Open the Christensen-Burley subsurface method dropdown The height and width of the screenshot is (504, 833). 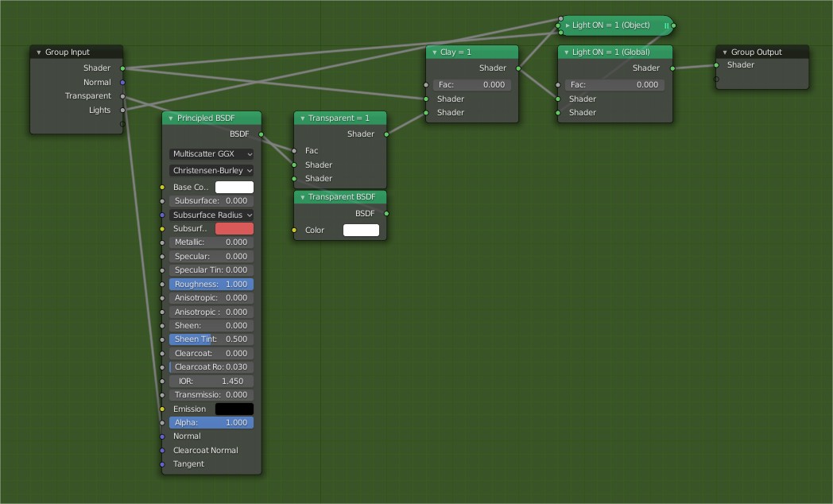pos(211,170)
